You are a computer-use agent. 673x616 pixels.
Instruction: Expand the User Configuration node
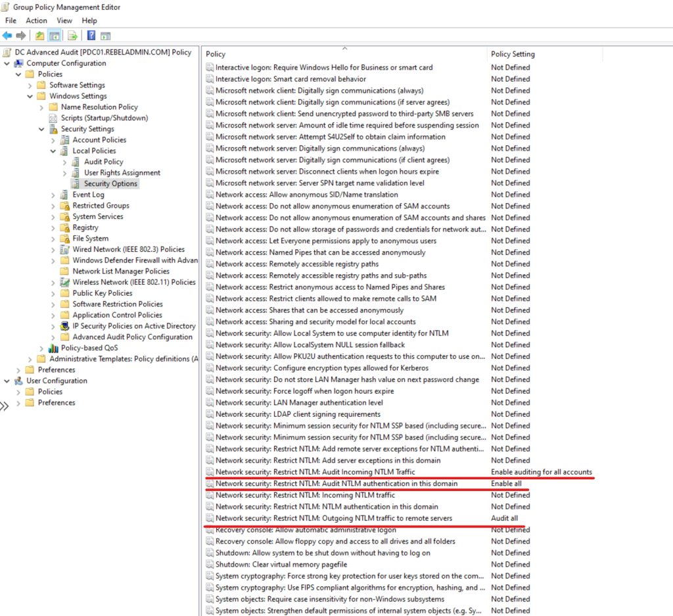5,380
